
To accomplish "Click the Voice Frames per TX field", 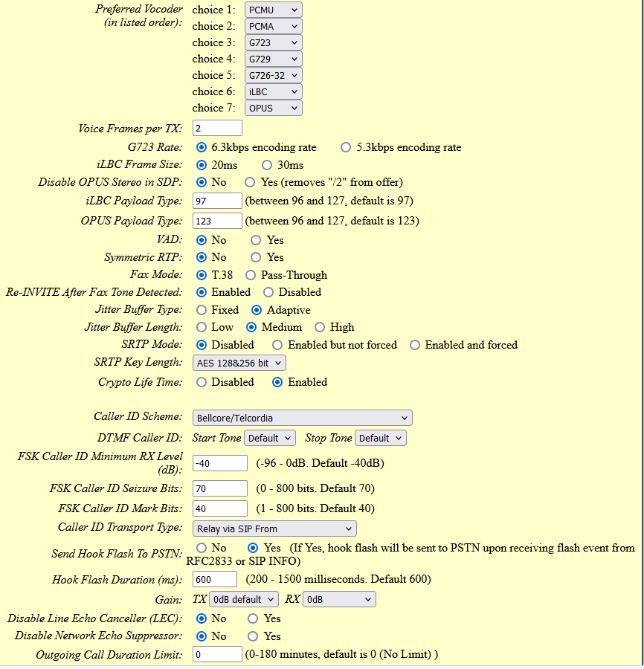I will click(217, 129).
